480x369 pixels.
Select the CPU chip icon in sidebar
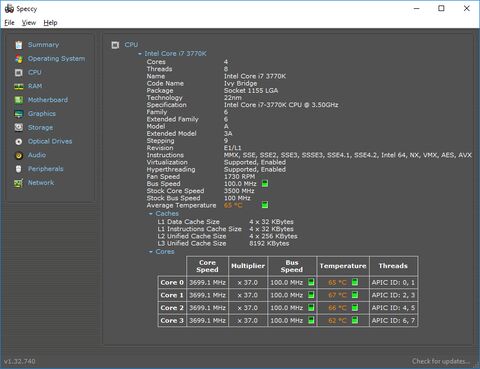pos(19,72)
